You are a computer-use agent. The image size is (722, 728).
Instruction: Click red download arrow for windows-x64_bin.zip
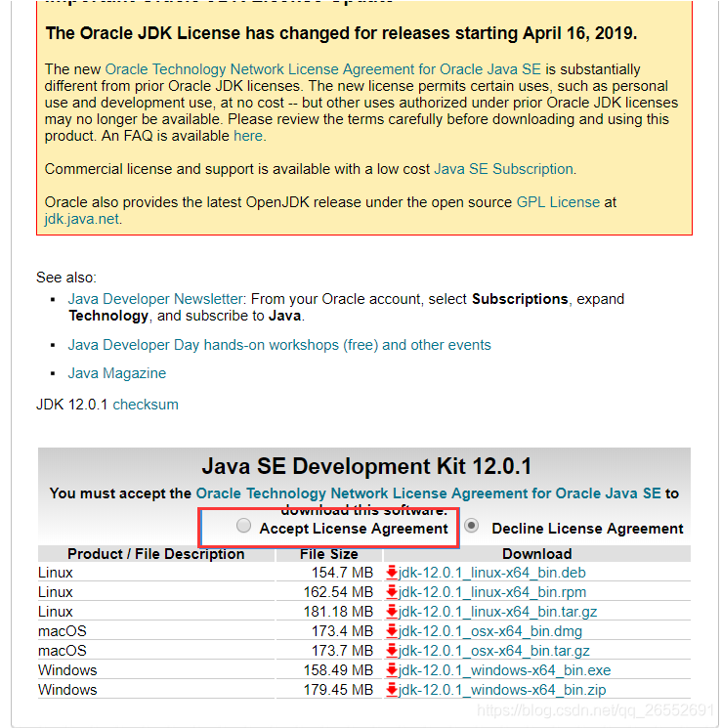[x=392, y=690]
